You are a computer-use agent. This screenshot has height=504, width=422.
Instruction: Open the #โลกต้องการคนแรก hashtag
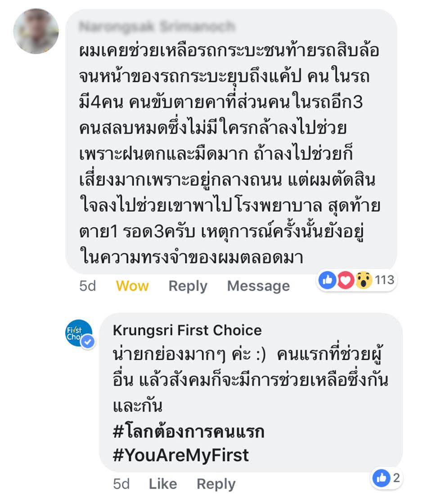click(x=189, y=432)
